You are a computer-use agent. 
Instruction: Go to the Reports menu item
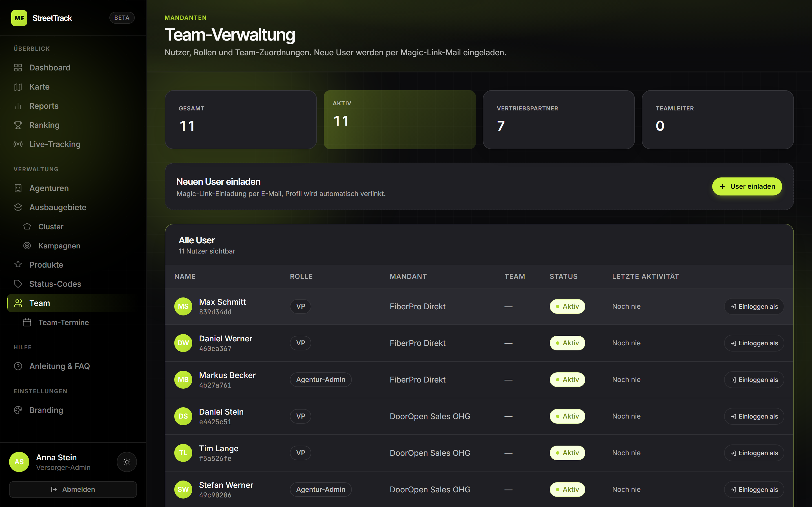click(44, 106)
